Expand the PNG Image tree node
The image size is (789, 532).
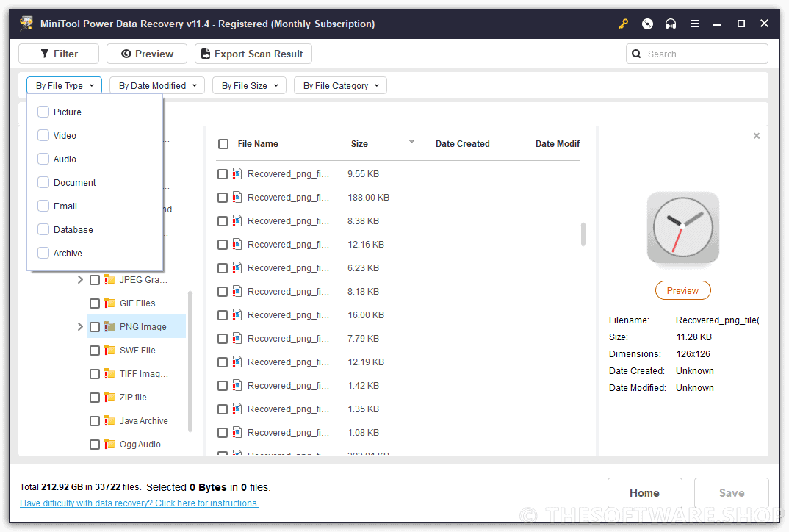coord(80,327)
